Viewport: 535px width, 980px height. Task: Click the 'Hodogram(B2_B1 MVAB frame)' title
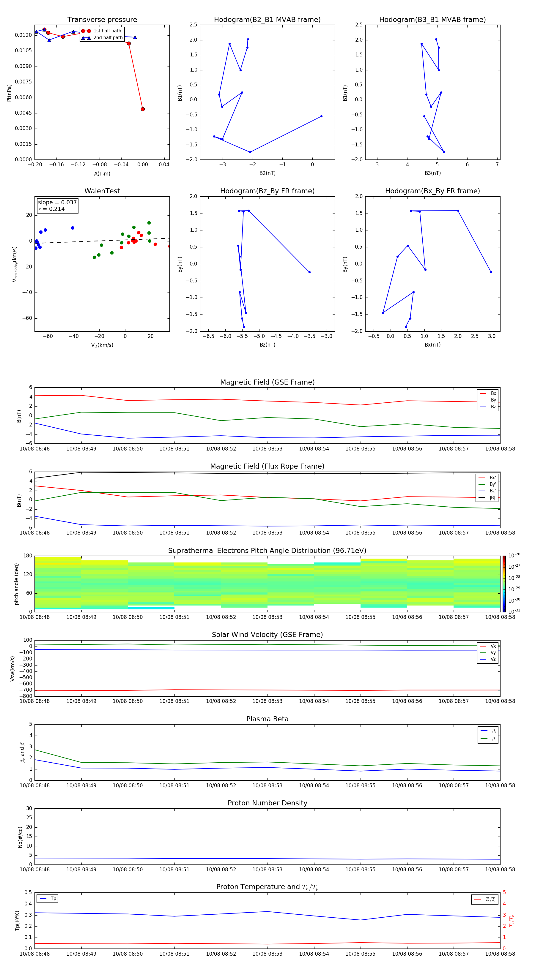(x=267, y=20)
